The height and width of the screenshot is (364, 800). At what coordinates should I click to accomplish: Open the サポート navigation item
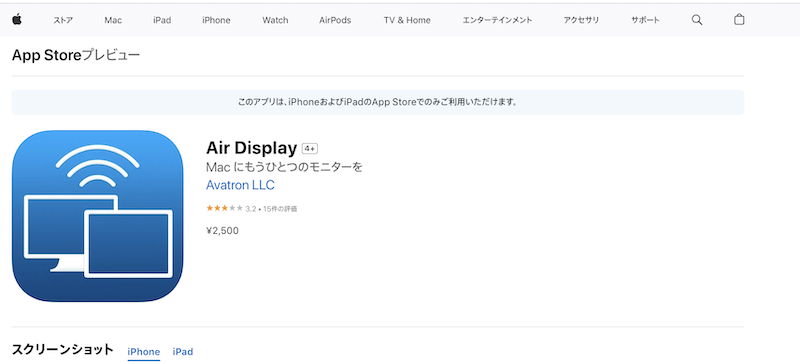[x=645, y=20]
